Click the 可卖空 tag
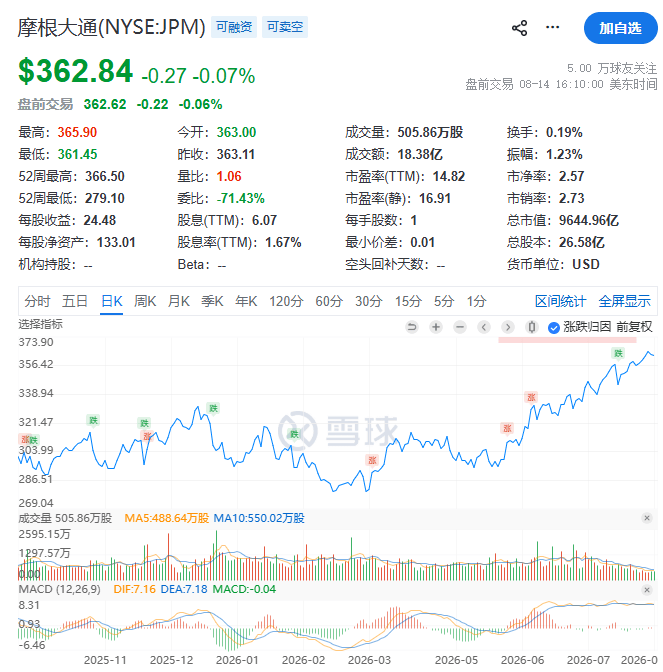Image resolution: width=663 pixels, height=672 pixels. (x=285, y=27)
